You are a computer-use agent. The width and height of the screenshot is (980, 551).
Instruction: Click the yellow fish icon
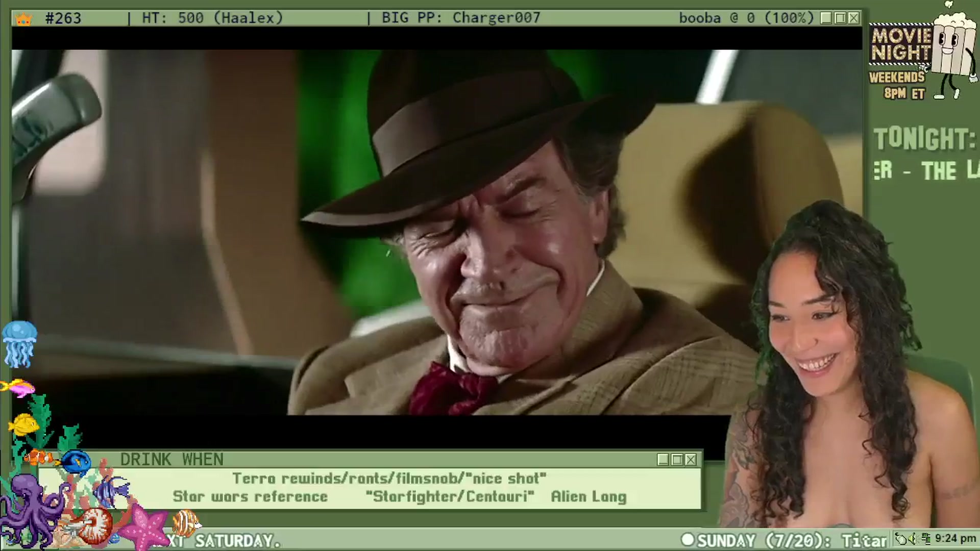pyautogui.click(x=23, y=424)
